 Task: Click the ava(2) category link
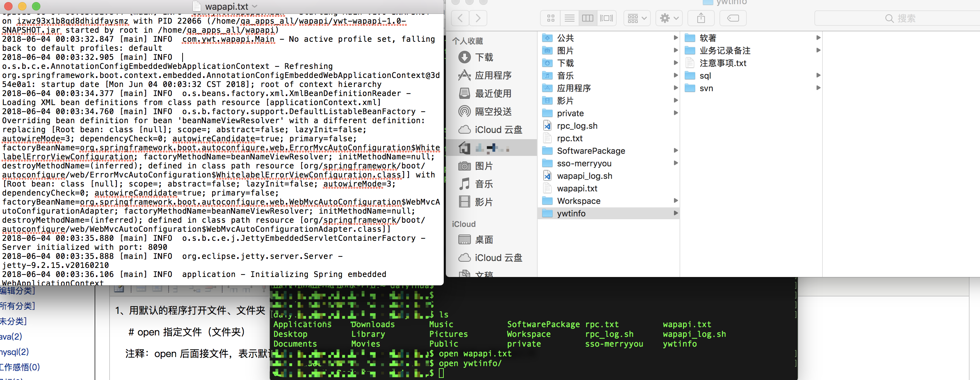pos(11,337)
